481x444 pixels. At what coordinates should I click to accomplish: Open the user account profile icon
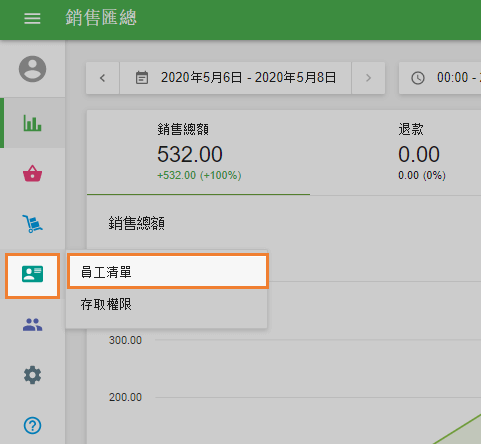click(32, 69)
